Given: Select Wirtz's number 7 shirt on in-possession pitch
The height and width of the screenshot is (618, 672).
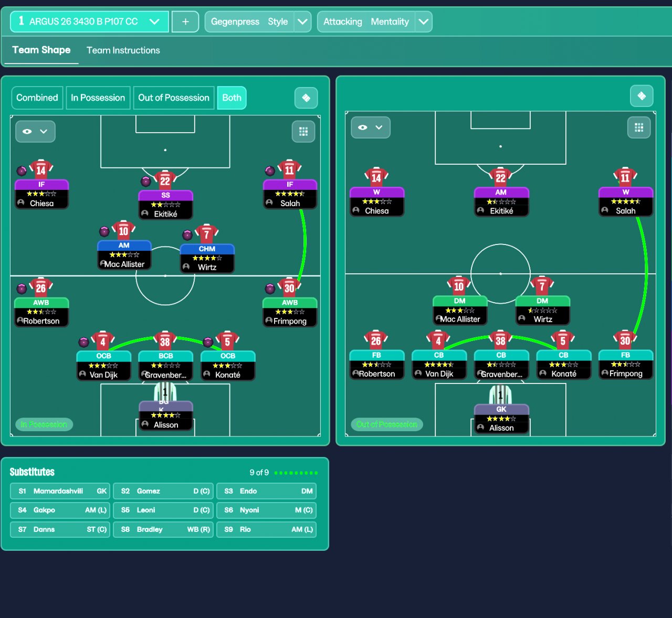Looking at the screenshot, I should pyautogui.click(x=207, y=234).
